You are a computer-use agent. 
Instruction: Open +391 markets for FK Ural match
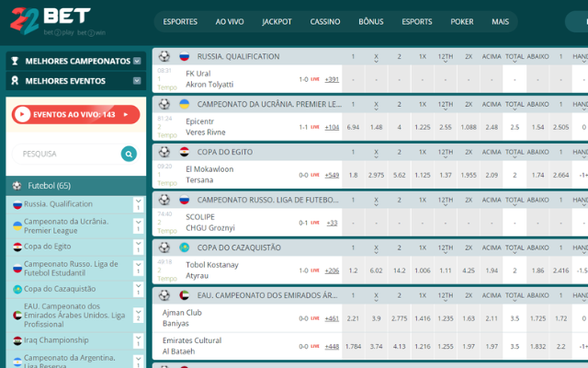click(332, 79)
